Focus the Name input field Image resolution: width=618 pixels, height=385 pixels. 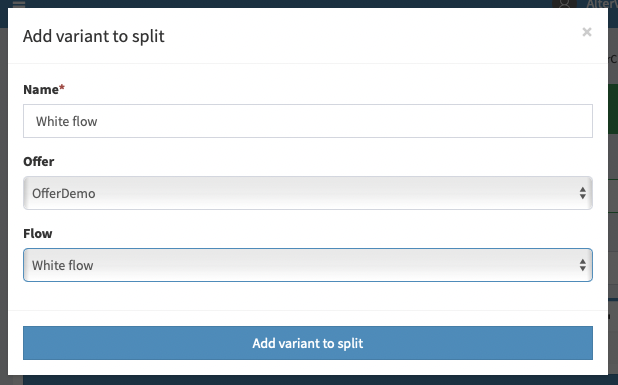click(x=308, y=121)
